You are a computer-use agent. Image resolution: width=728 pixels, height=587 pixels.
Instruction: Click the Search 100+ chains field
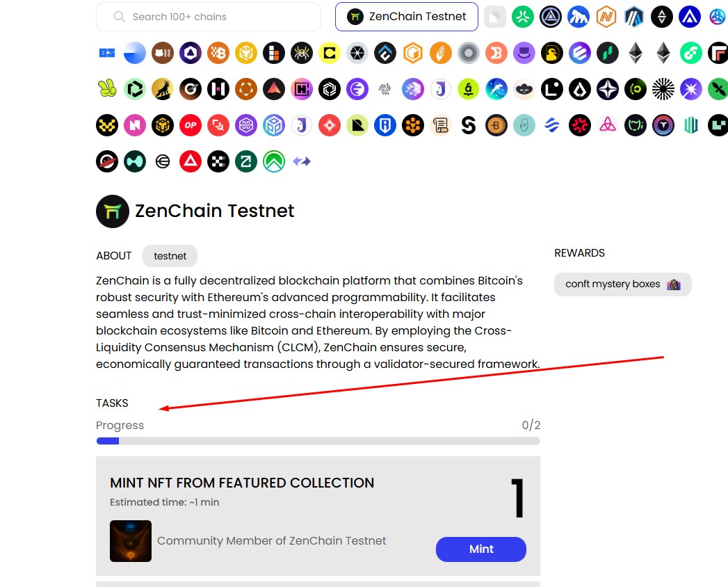tap(209, 17)
